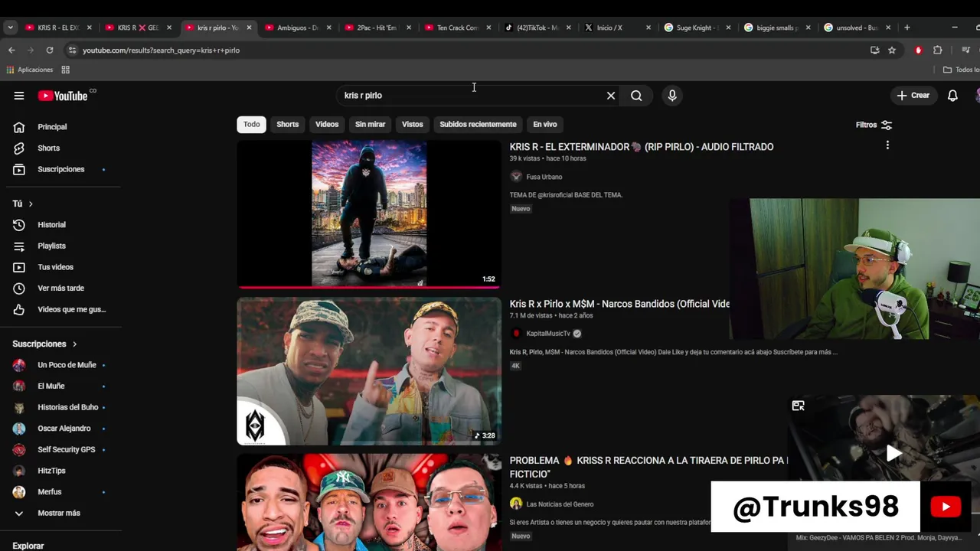Image resolution: width=980 pixels, height=551 pixels.
Task: Bookmark this page with star icon
Action: coord(892,50)
